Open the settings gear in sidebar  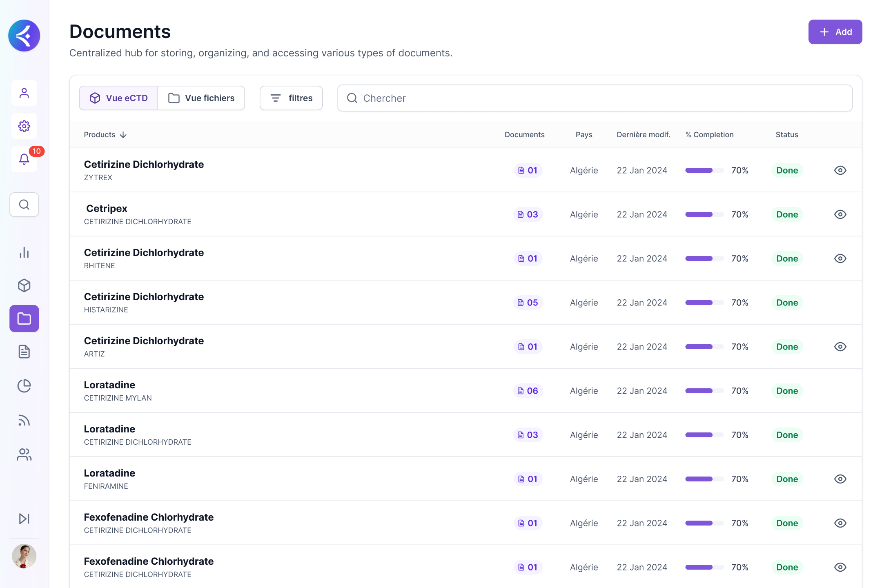[x=24, y=126]
